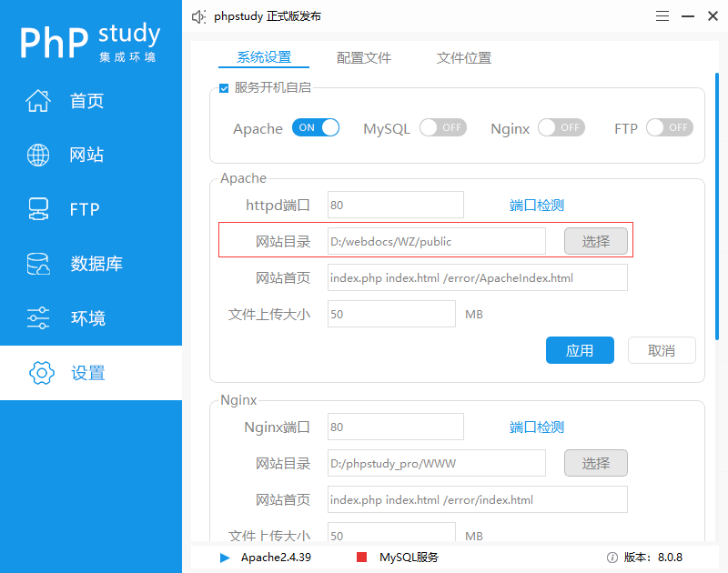Close the phpstudy window
The image size is (728, 573).
point(713,16)
